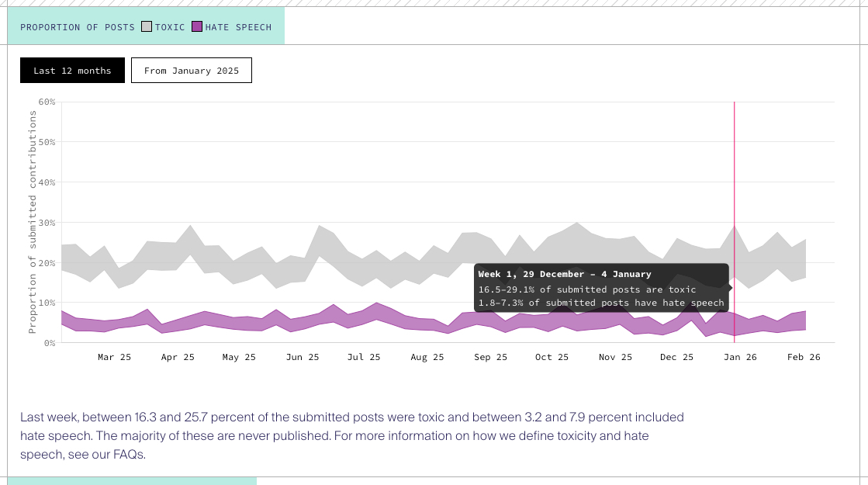Select the "Last 12 months" range button
This screenshot has height=485, width=868.
[72, 71]
